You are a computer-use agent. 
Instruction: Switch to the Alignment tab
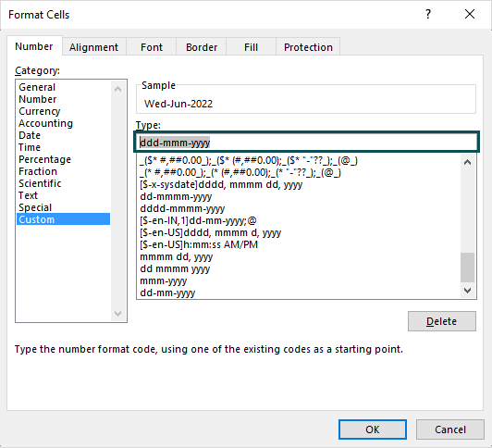[x=93, y=47]
